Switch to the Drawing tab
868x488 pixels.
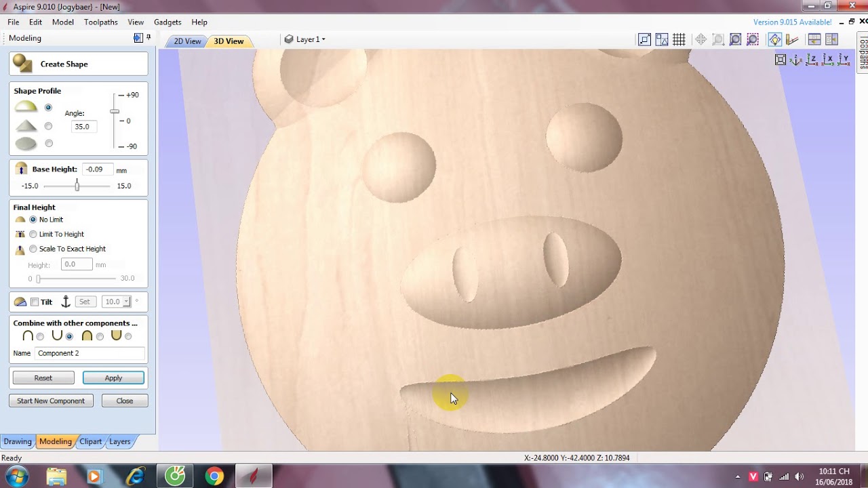pos(18,441)
